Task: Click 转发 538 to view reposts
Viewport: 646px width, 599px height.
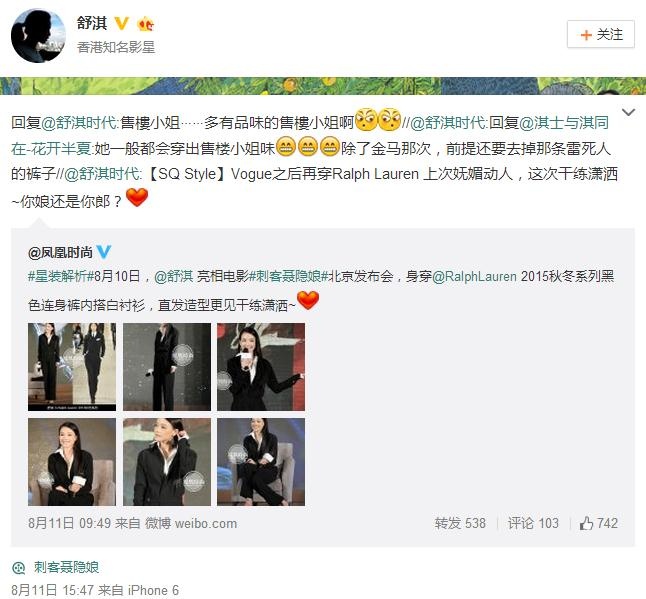Action: 460,523
